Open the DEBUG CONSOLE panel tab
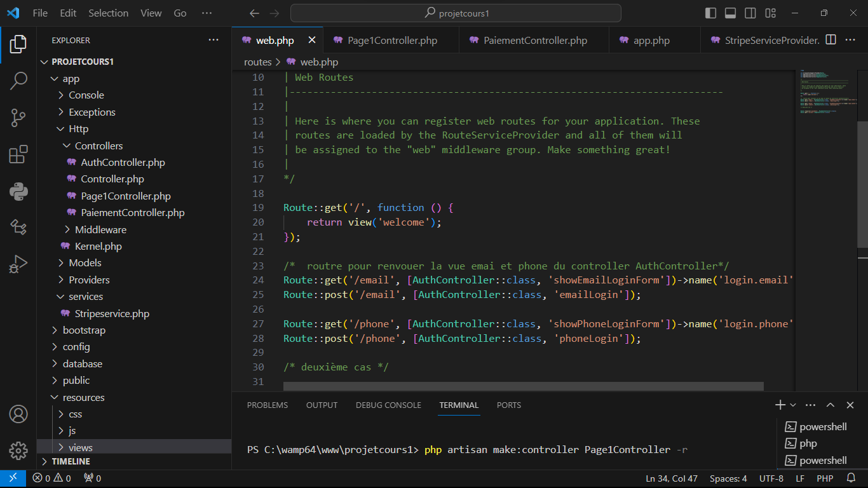 pyautogui.click(x=388, y=405)
